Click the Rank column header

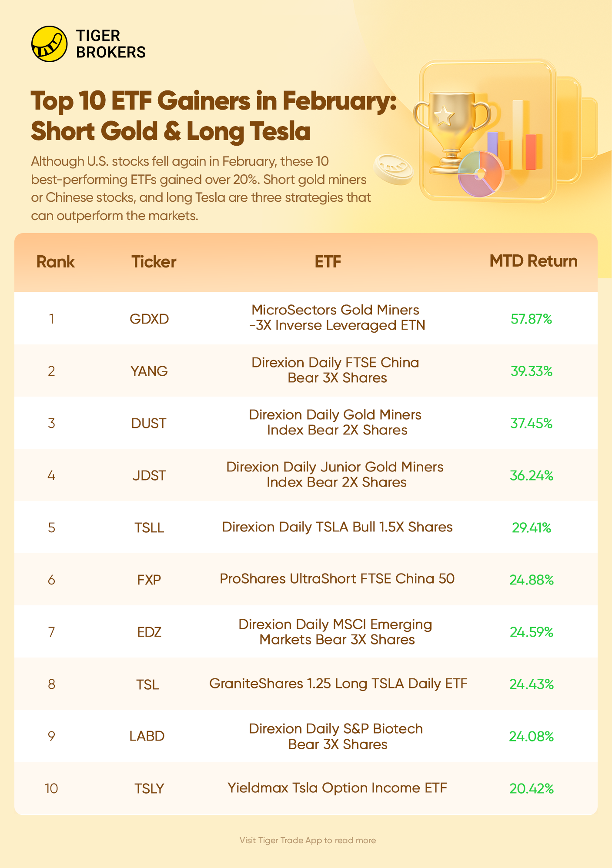(x=55, y=262)
